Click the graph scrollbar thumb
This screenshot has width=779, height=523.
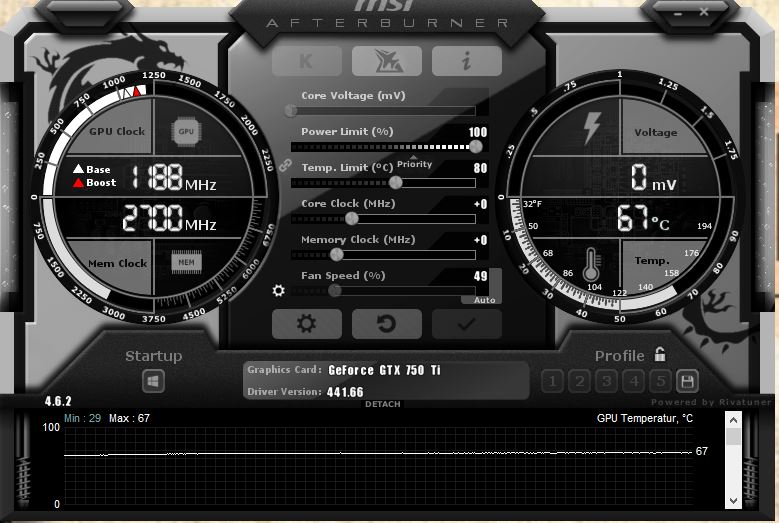(733, 437)
